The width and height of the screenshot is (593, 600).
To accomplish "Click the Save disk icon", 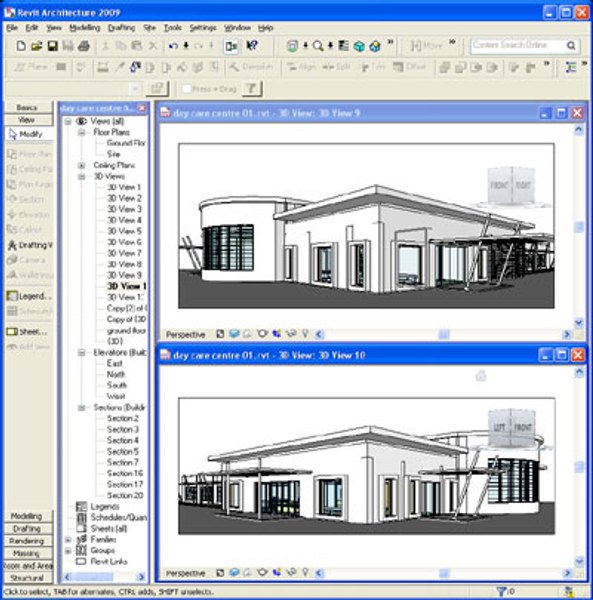I will 52,46.
